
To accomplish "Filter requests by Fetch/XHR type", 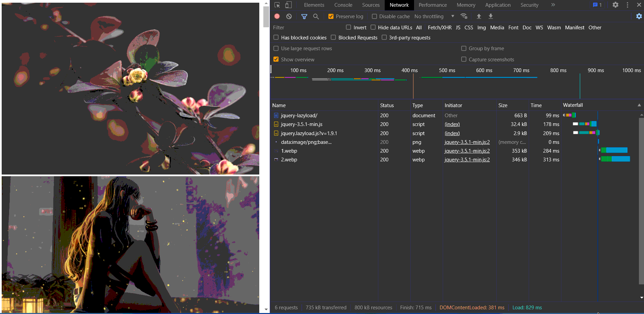I will pos(440,28).
